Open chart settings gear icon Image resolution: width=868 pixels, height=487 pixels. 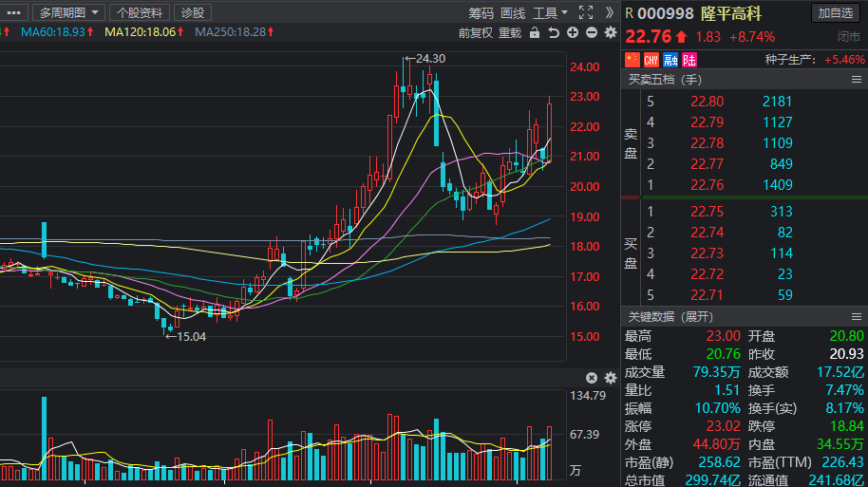[610, 32]
